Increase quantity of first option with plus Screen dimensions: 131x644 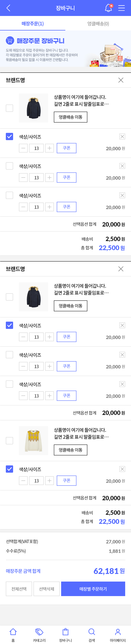(50, 148)
